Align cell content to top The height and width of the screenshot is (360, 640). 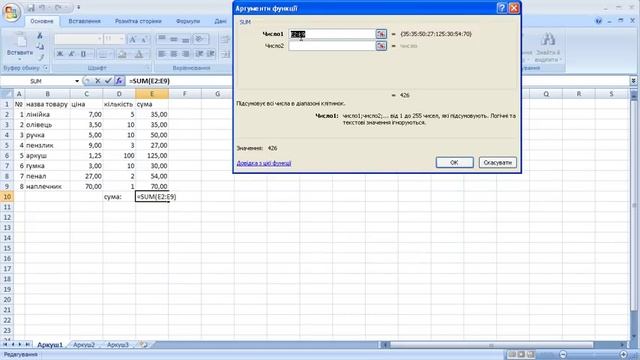click(162, 39)
